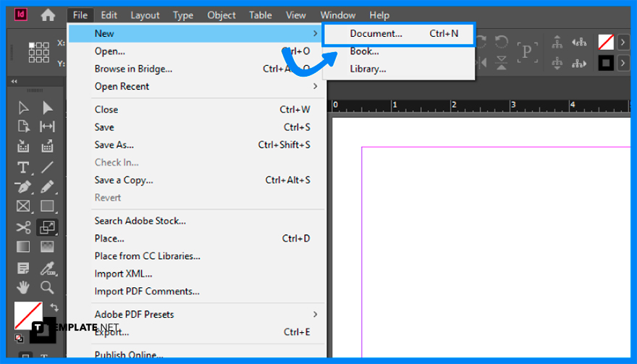This screenshot has height=364, width=637.
Task: Open the Help menu
Action: point(379,15)
